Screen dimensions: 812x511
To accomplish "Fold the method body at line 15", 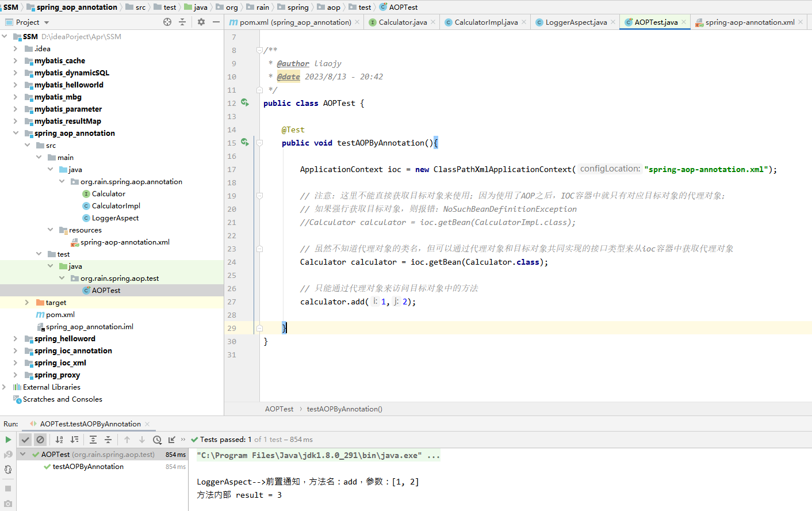I will click(259, 143).
